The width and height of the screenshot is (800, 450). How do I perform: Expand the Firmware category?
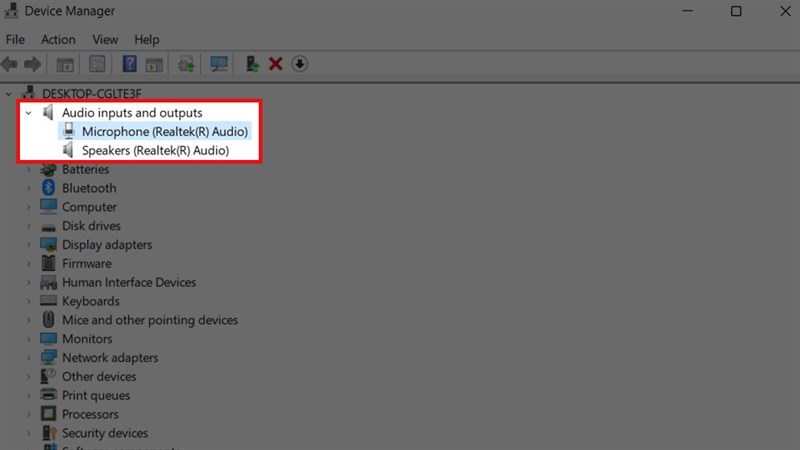tap(29, 264)
